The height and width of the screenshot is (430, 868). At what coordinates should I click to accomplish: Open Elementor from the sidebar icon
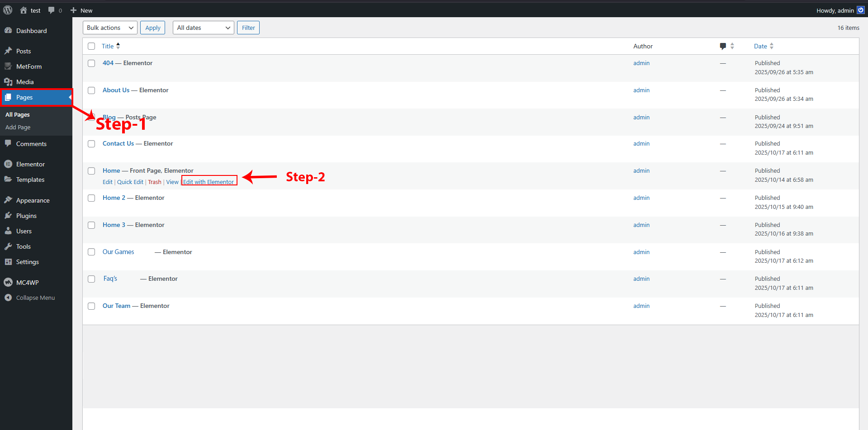(x=8, y=164)
